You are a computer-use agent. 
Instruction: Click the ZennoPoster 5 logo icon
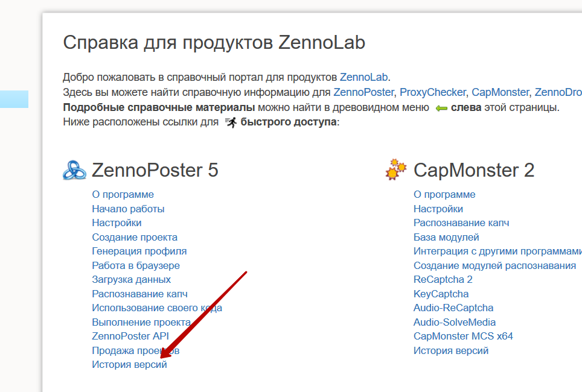coord(74,170)
